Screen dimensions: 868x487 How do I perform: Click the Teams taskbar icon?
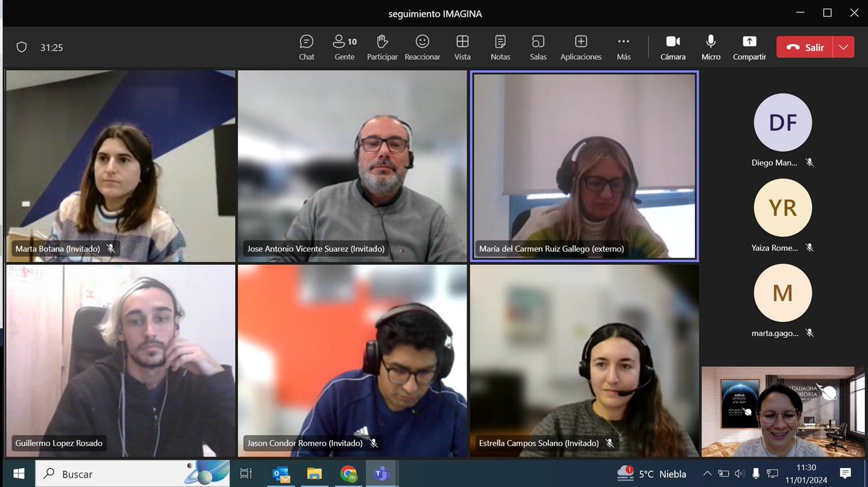[x=382, y=474]
